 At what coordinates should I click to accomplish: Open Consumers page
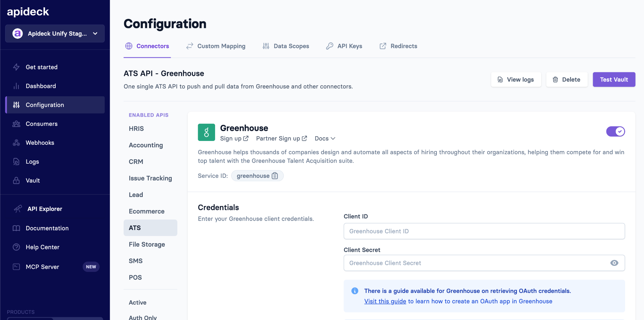click(55, 124)
